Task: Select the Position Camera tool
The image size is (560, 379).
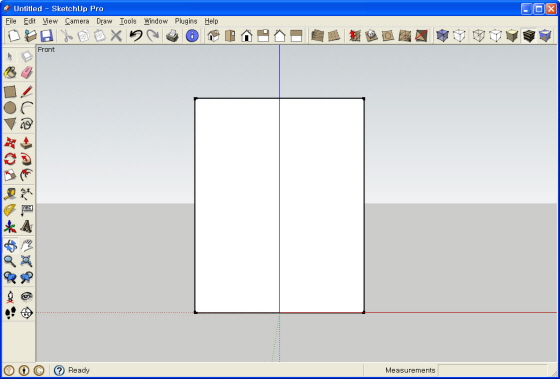Action: (x=10, y=296)
